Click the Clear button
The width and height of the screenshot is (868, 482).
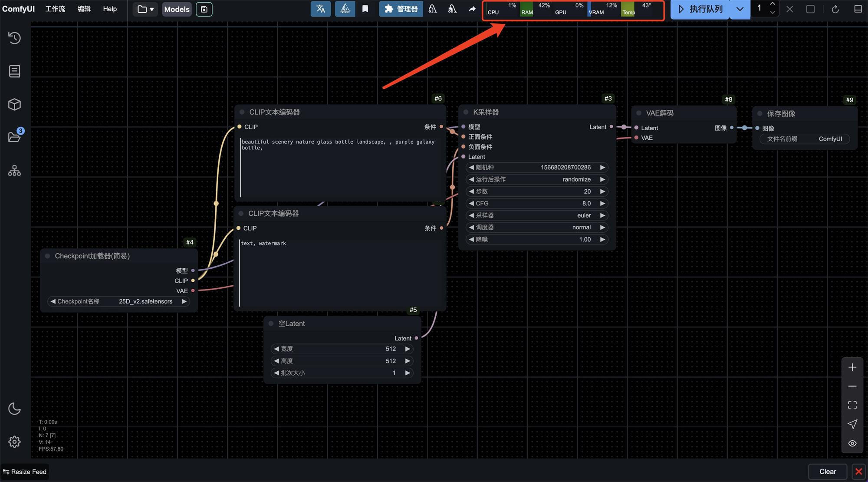(827, 472)
